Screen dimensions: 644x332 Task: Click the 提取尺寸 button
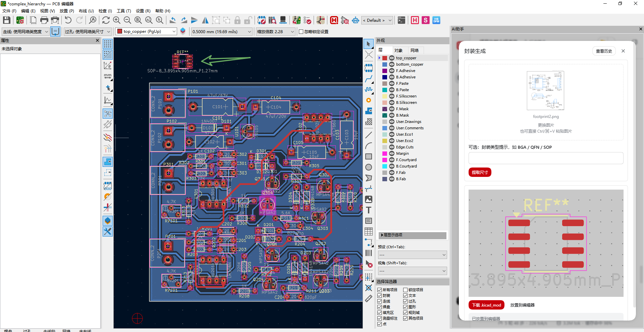pos(480,172)
